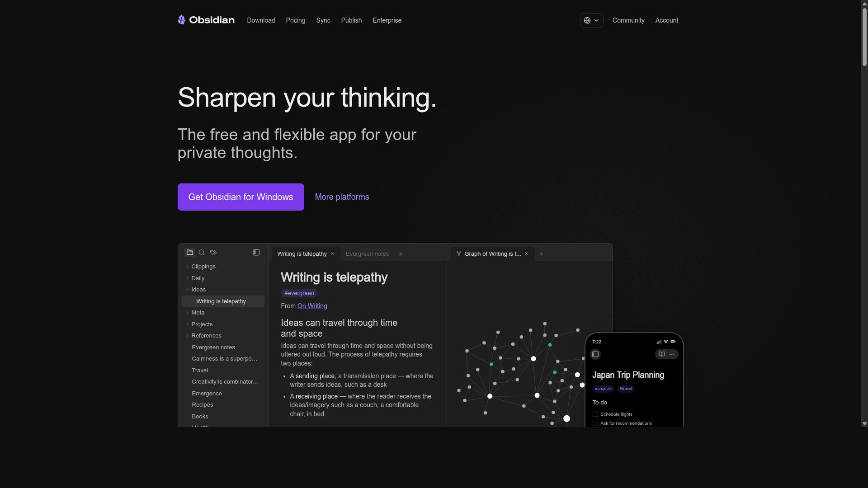Follow the More platforms link
This screenshot has width=868, height=488.
coord(342,197)
